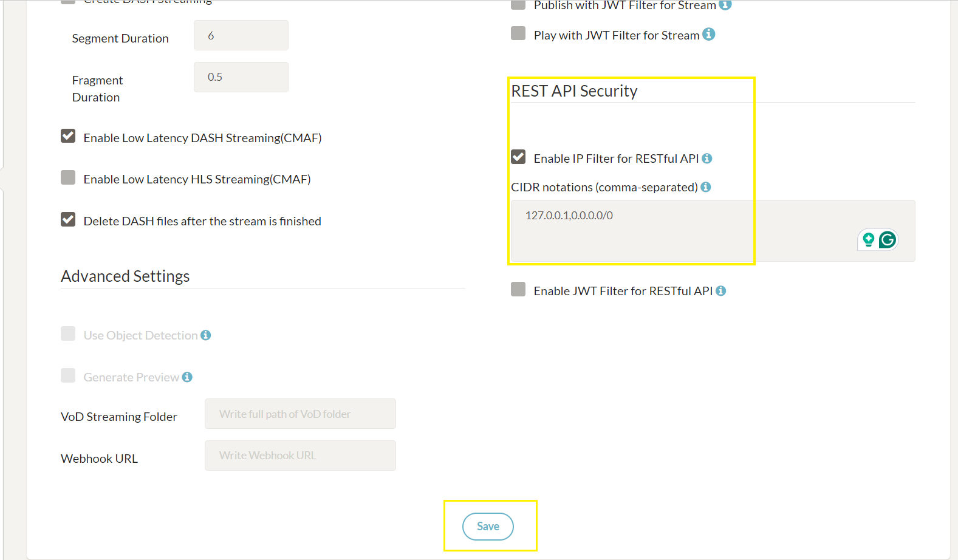Toggle Enable IP Filter for RESTful API
This screenshot has height=560, width=958.
point(518,157)
